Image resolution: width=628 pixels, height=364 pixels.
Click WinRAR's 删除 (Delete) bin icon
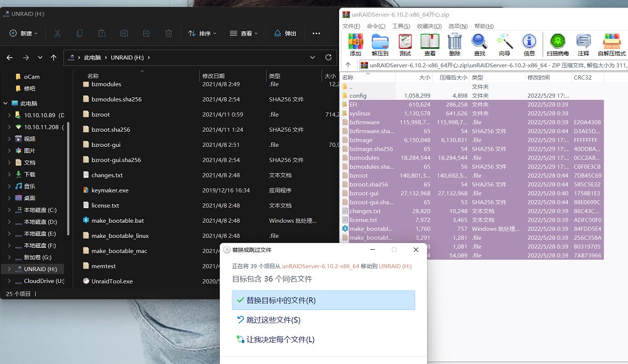tap(455, 45)
